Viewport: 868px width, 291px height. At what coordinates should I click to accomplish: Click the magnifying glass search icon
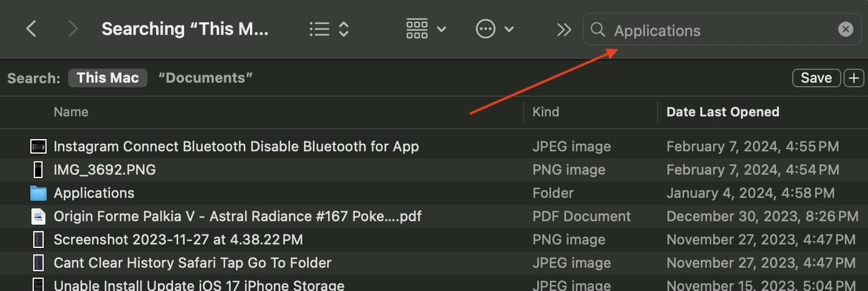pyautogui.click(x=598, y=30)
